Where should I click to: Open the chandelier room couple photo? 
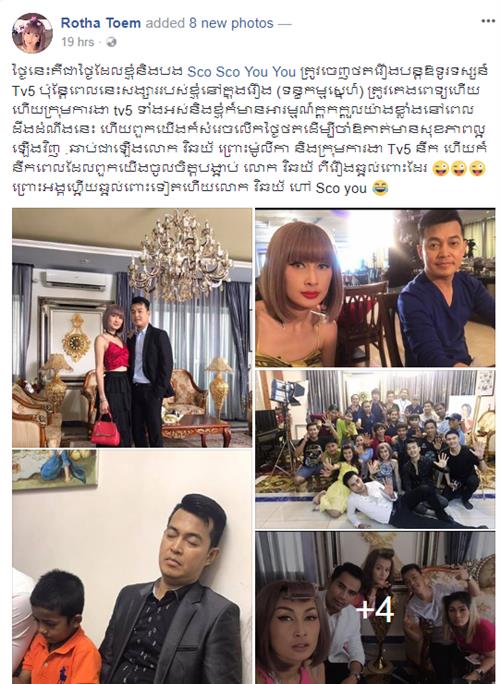tap(132, 328)
